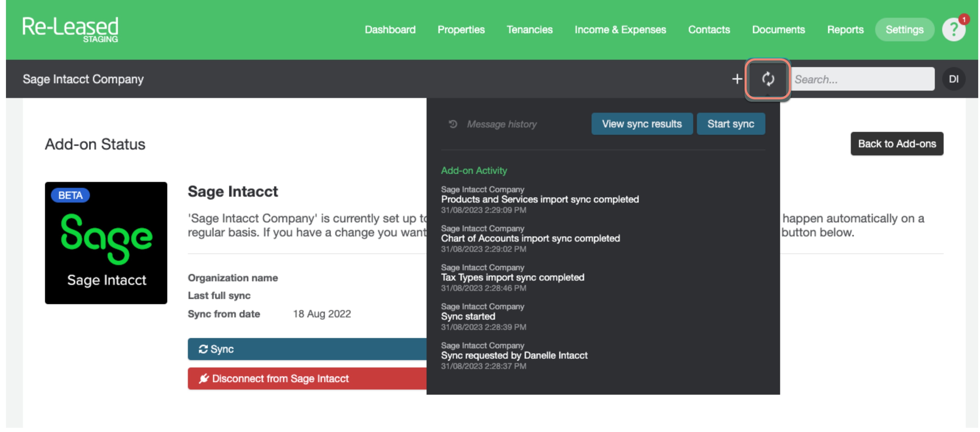This screenshot has height=432, width=980.
Task: Click Back to Add-ons button
Action: click(x=897, y=144)
